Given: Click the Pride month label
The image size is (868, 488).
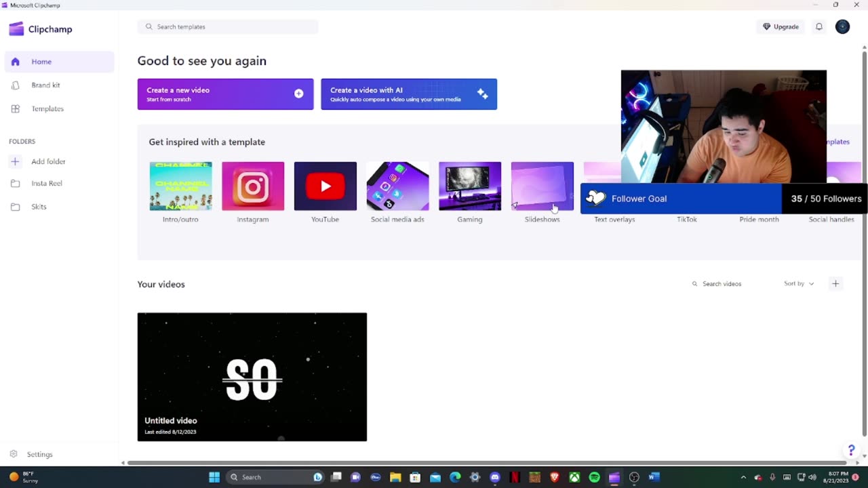Looking at the screenshot, I should (759, 220).
